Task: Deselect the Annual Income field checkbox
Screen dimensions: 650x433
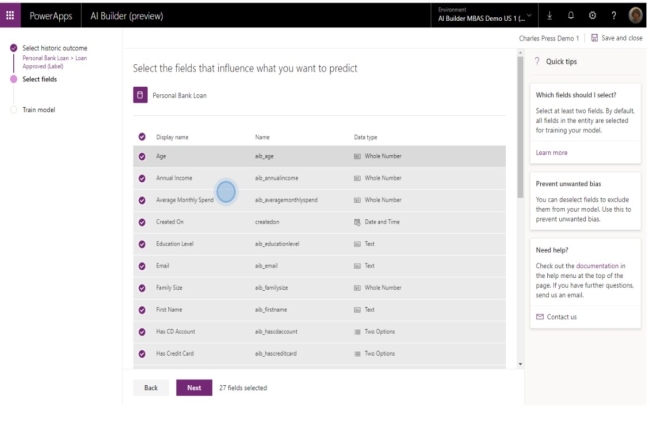Action: click(x=142, y=178)
